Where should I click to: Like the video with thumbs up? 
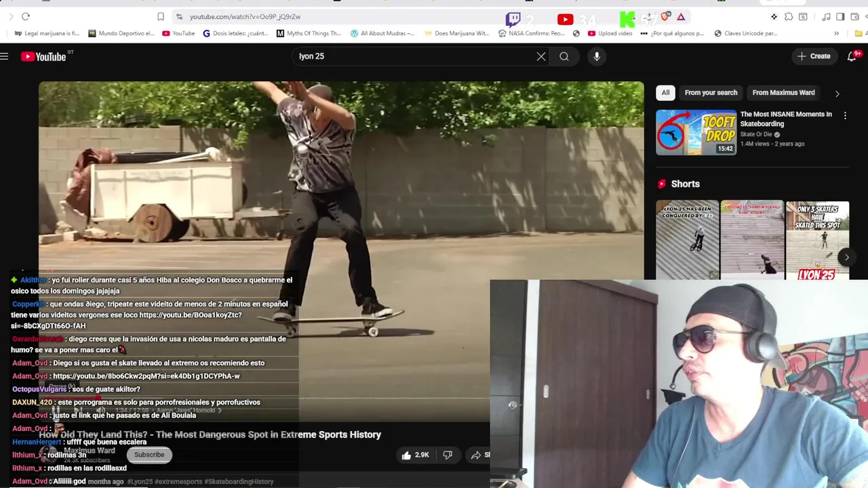[416, 455]
